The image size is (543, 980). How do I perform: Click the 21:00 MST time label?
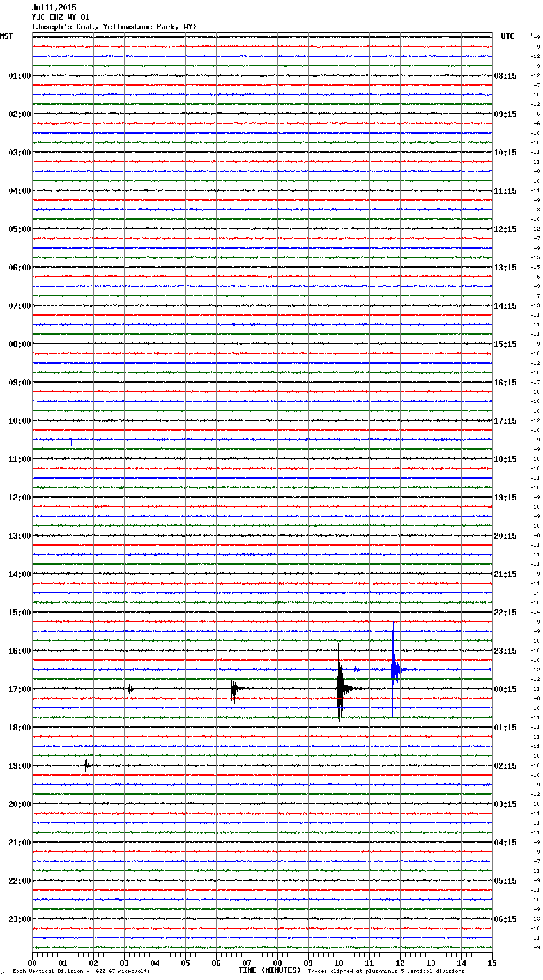19,843
